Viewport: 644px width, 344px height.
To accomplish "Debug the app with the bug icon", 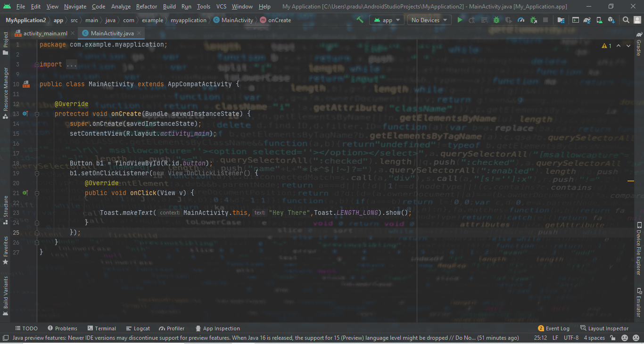I will click(496, 20).
